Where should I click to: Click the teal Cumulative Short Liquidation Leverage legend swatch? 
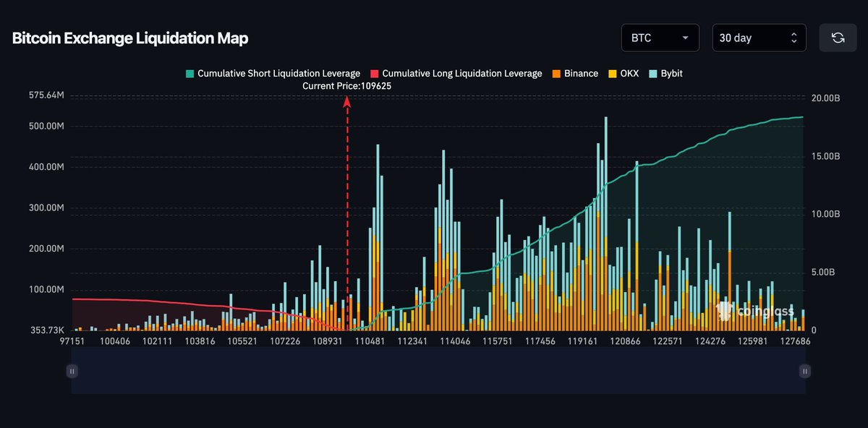click(189, 73)
